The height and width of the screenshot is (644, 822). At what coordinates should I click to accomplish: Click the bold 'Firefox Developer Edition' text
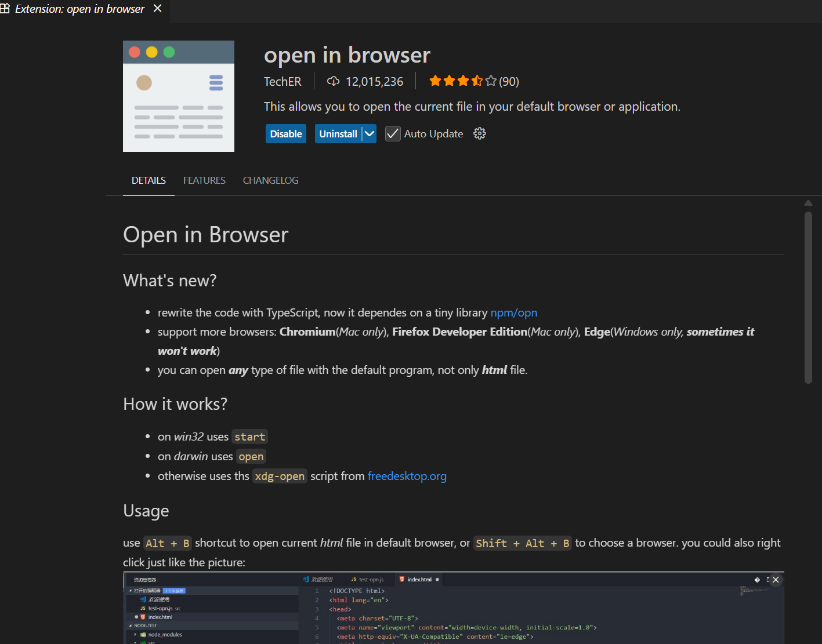tap(459, 332)
